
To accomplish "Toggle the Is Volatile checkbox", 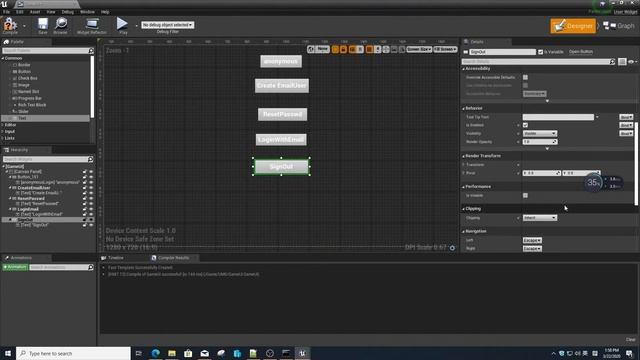I will click(x=525, y=196).
